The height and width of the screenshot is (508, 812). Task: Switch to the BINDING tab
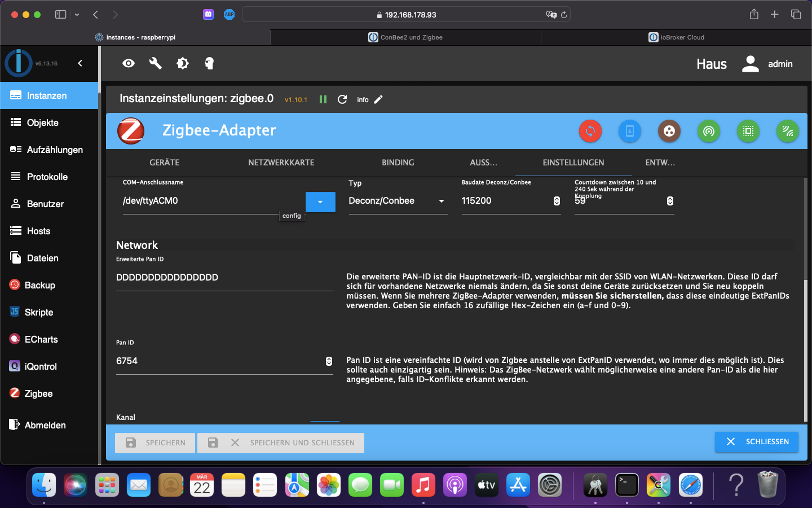pyautogui.click(x=398, y=163)
